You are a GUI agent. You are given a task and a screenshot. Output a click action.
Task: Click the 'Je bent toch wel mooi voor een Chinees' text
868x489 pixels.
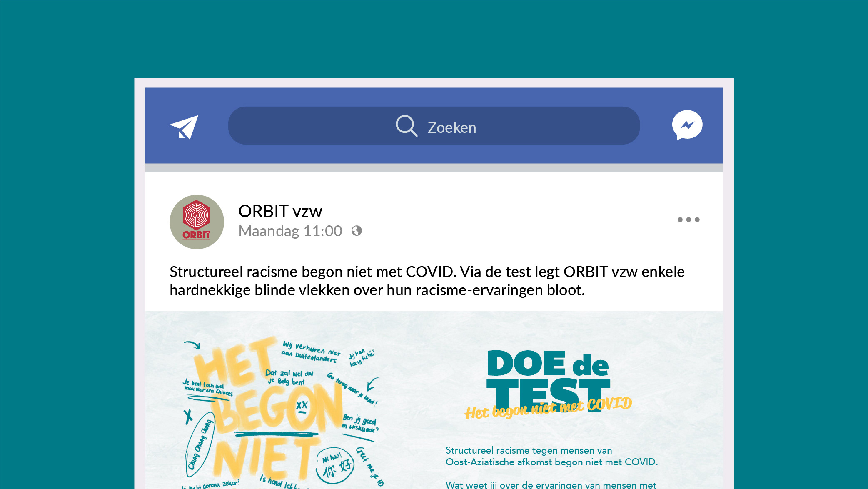(207, 388)
